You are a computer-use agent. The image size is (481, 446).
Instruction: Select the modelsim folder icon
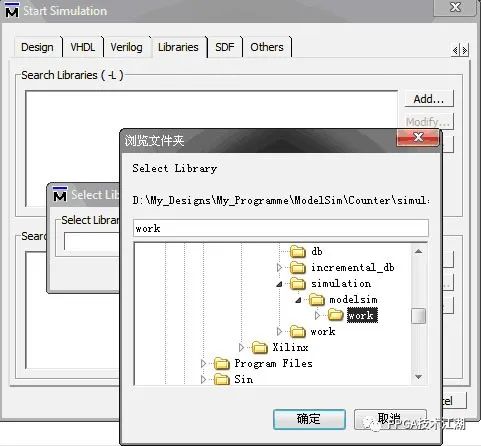pyautogui.click(x=317, y=300)
